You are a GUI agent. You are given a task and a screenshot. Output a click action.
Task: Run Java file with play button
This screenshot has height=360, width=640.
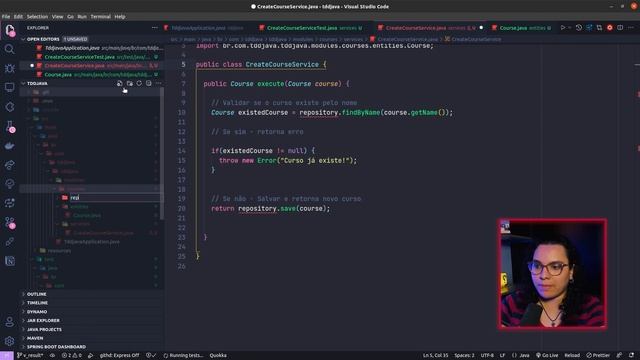click(563, 28)
